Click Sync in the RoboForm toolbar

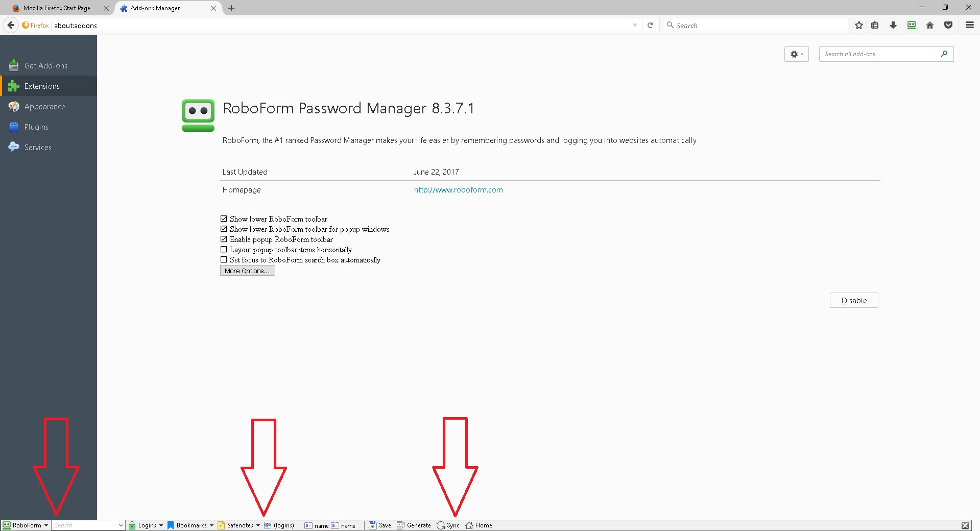448,525
